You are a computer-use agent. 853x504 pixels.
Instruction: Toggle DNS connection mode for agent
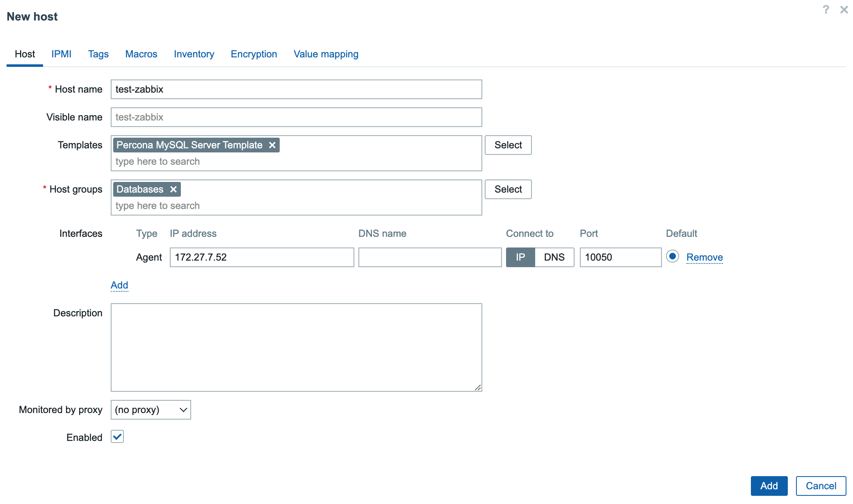554,257
